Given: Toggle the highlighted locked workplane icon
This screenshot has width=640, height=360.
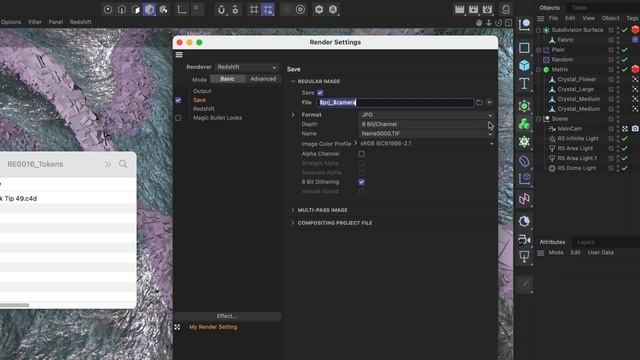Looking at the screenshot, I should point(268,9).
